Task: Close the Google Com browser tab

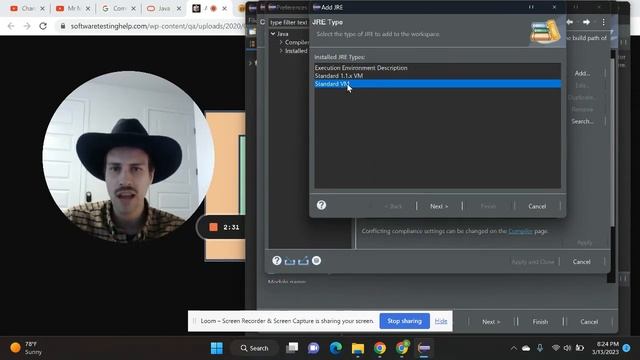Action: point(133,8)
